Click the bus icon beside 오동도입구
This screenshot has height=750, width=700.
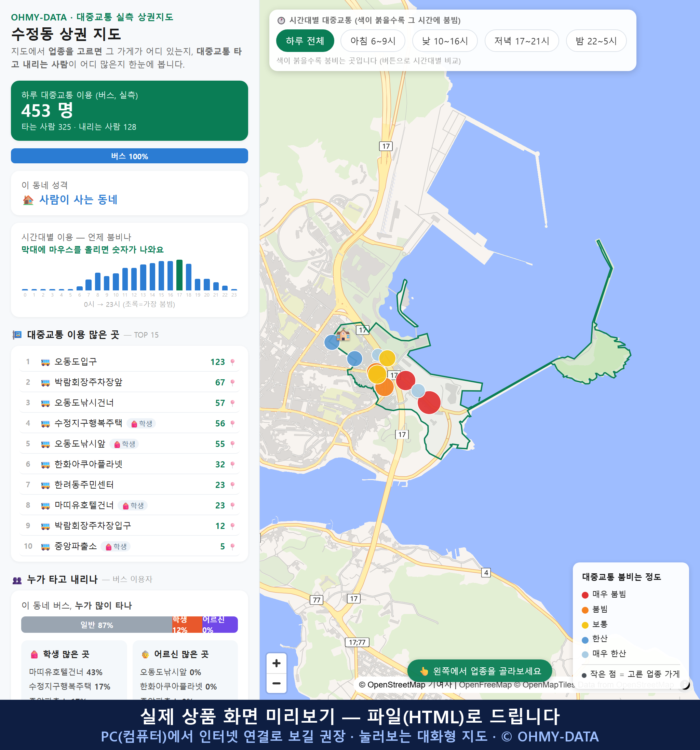[45, 362]
